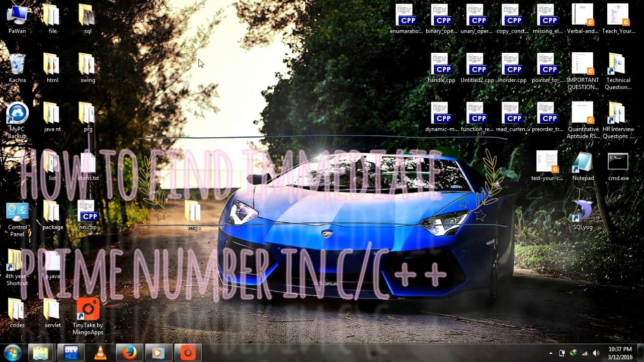
Task: Launch SQLyog shortcut
Action: pos(583,215)
